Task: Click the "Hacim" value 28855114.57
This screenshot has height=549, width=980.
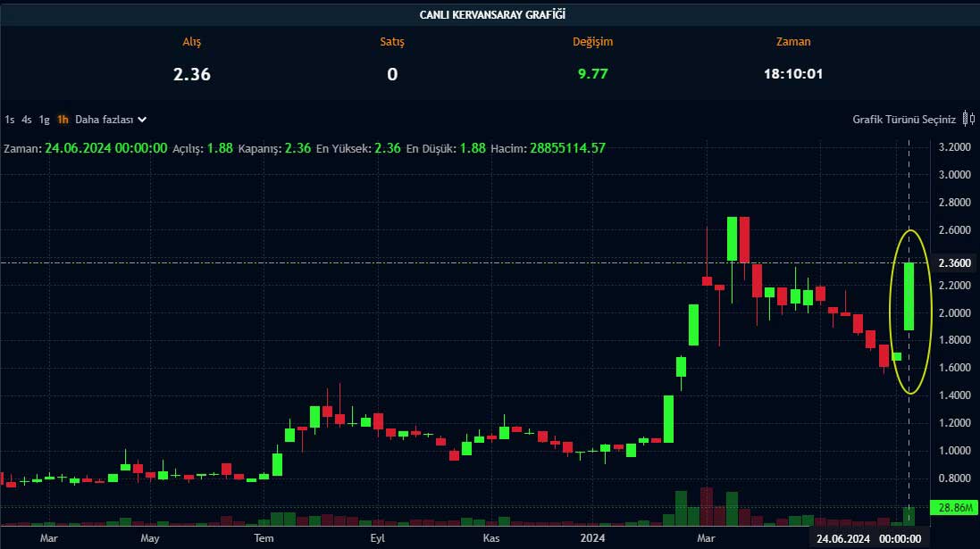Action: (567, 148)
